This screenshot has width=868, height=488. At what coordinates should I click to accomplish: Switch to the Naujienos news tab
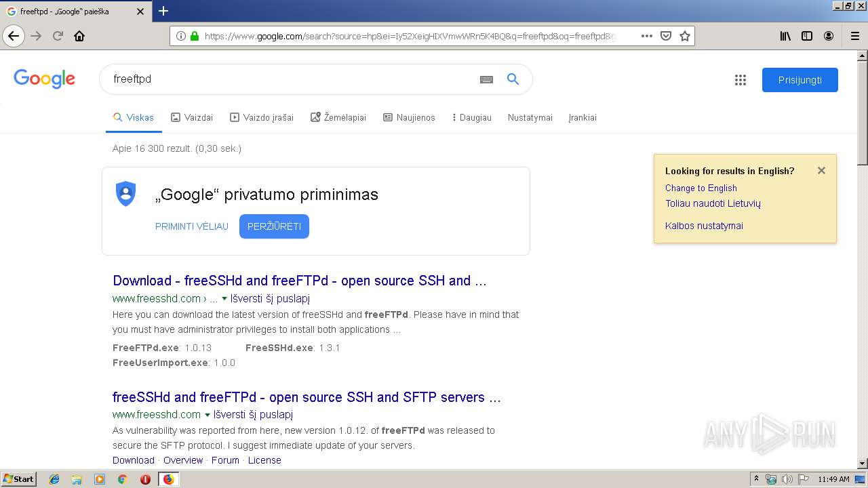(x=409, y=117)
